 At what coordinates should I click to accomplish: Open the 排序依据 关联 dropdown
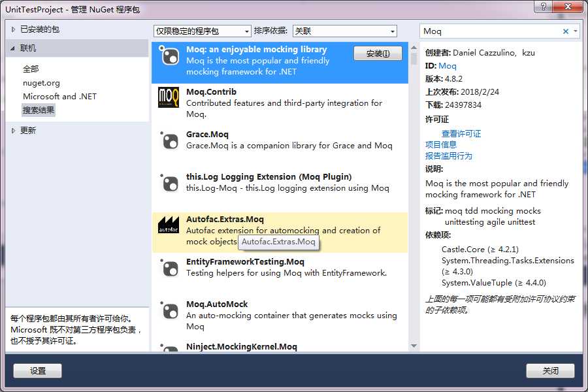click(x=344, y=31)
